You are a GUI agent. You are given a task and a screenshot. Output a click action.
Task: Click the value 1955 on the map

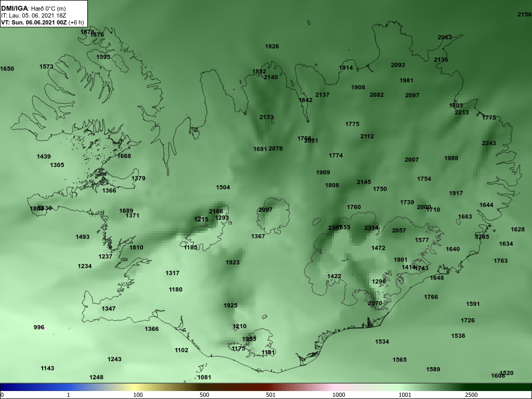click(x=248, y=339)
